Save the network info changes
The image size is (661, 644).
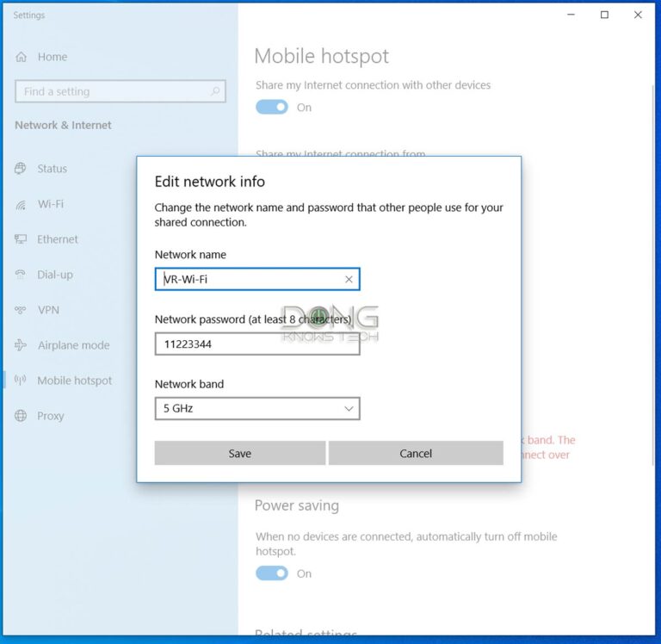click(240, 453)
